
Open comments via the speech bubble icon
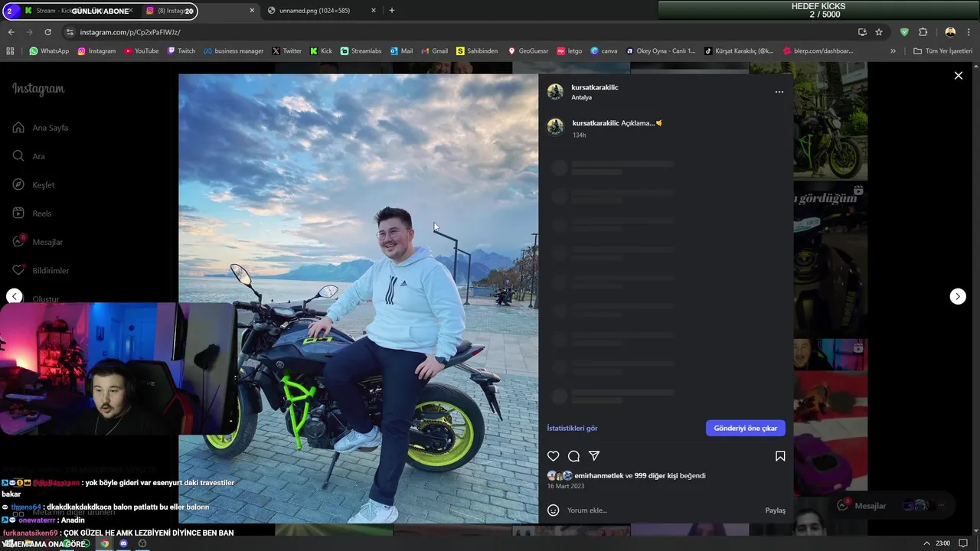573,456
